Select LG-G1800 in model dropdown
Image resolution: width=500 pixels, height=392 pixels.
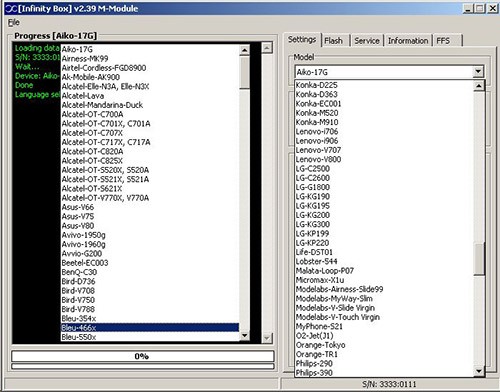pos(384,187)
